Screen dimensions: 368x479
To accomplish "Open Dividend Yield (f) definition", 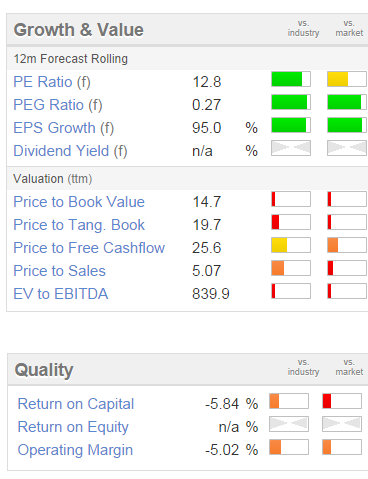I will (x=70, y=151).
